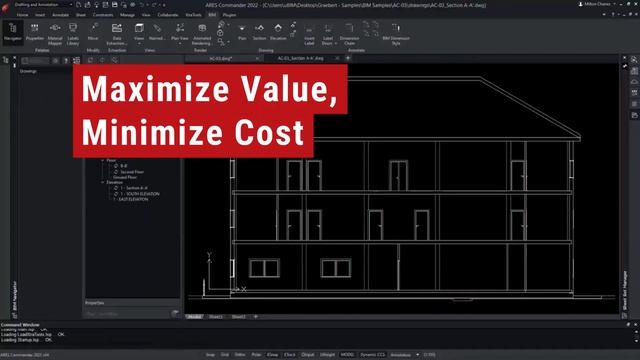Switch to the AC-03.dwg document tab
Screen dimensions: 640x360
[x=220, y=58]
